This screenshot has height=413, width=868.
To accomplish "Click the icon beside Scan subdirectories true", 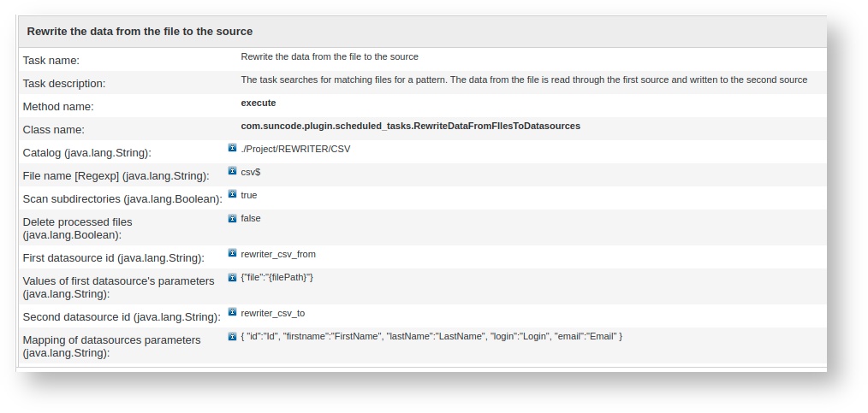I will coord(232,195).
